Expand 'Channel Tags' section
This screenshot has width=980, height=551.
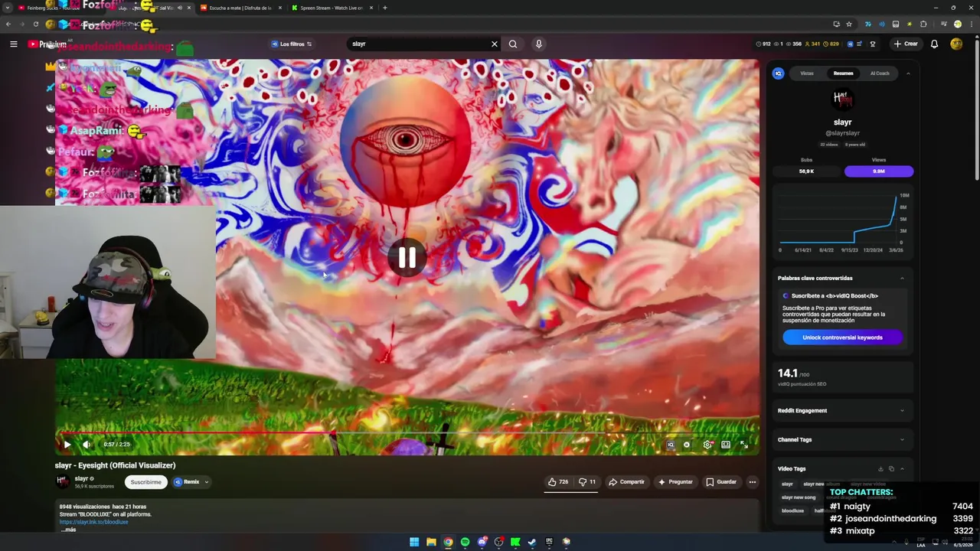[x=842, y=440]
